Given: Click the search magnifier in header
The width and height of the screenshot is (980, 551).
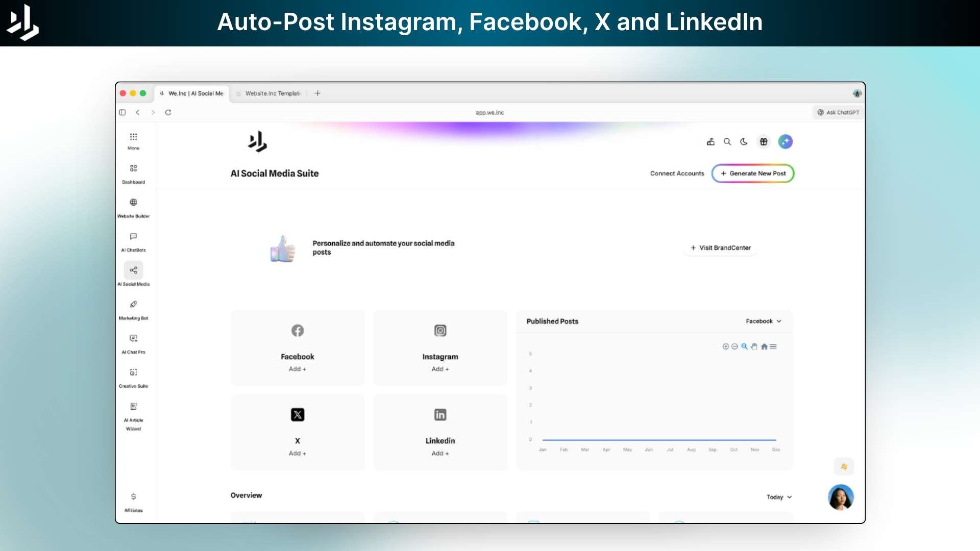Looking at the screenshot, I should 727,142.
